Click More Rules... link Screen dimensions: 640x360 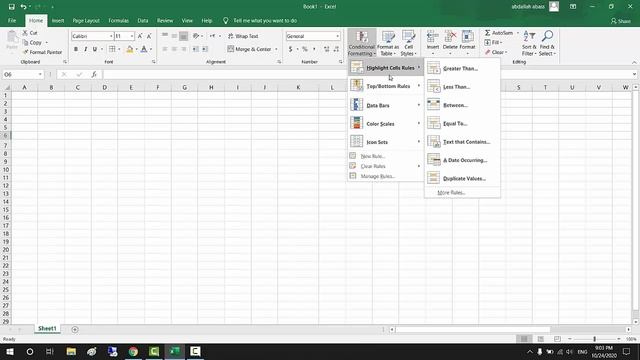451,193
